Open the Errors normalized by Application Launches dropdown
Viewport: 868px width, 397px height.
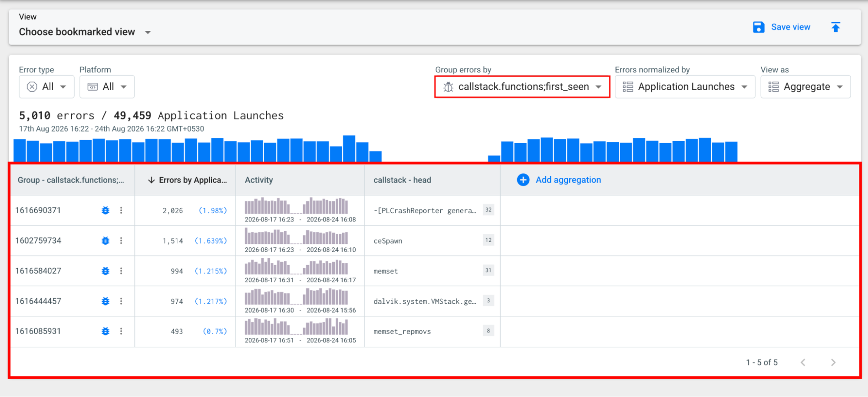coord(685,87)
